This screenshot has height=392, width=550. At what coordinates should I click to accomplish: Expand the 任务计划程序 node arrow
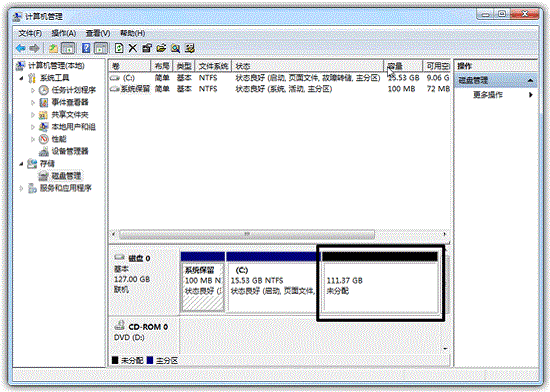click(33, 90)
